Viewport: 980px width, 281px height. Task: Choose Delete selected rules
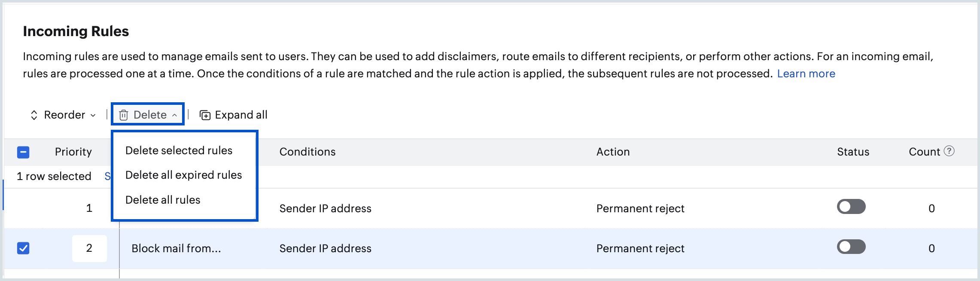[x=179, y=150]
